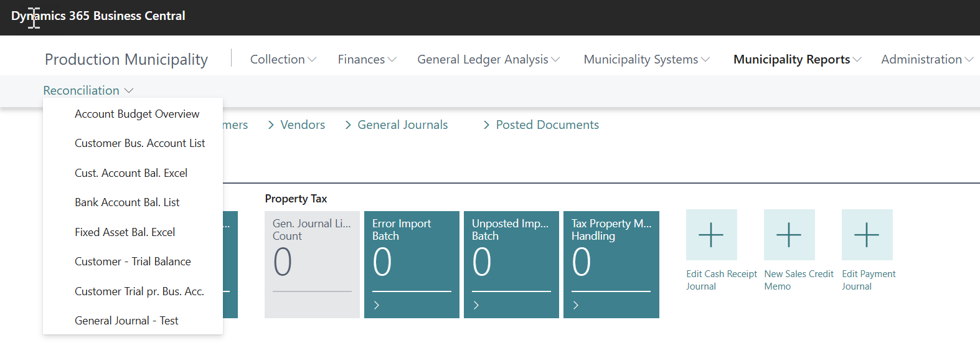The height and width of the screenshot is (345, 980).
Task: Open the General Ledger Analysis menu
Action: [x=489, y=59]
